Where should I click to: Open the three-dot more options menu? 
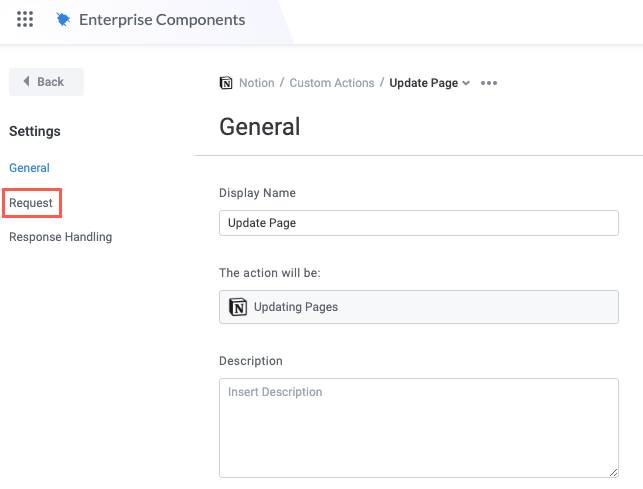(x=489, y=83)
